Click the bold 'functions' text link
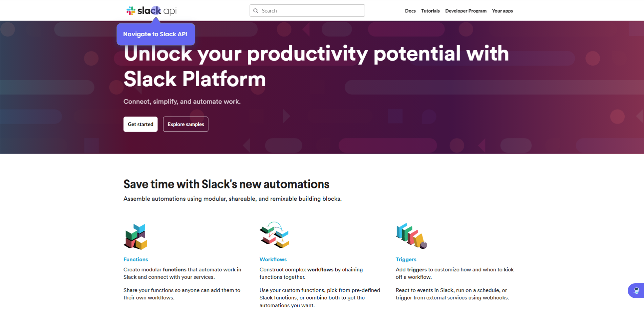This screenshot has width=644, height=316. point(174,270)
